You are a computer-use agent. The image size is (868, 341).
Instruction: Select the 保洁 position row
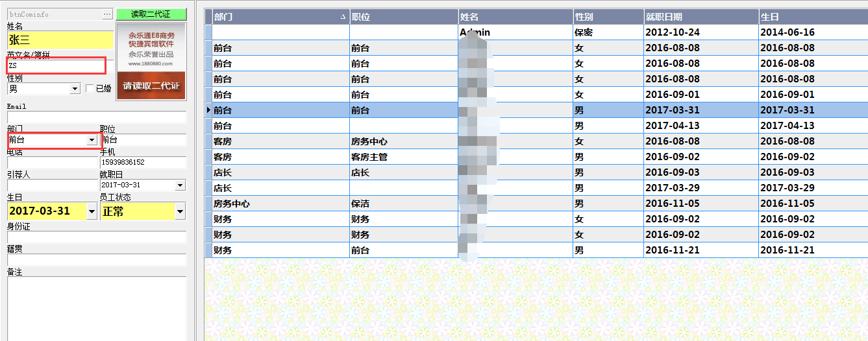(x=403, y=204)
